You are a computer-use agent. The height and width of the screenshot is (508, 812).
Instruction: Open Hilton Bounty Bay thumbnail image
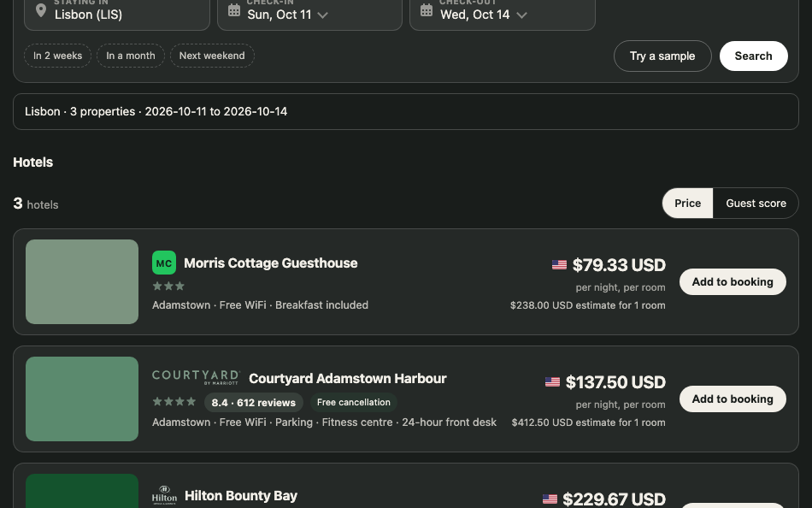click(82, 491)
